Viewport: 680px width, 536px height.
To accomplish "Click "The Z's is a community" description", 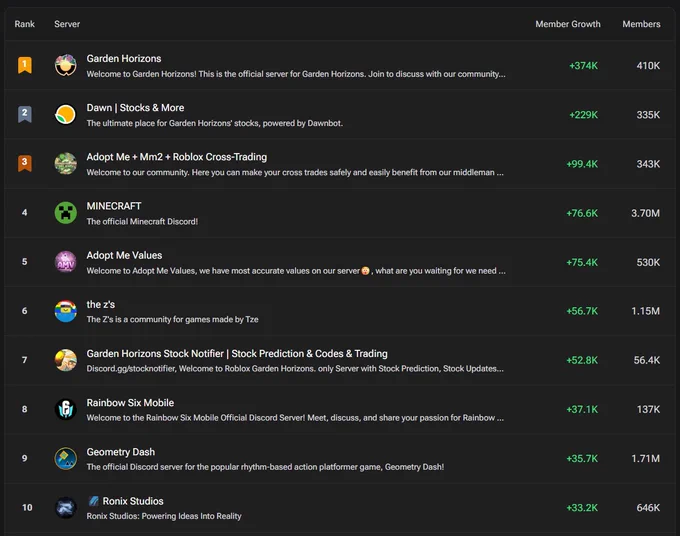I will pyautogui.click(x=172, y=320).
